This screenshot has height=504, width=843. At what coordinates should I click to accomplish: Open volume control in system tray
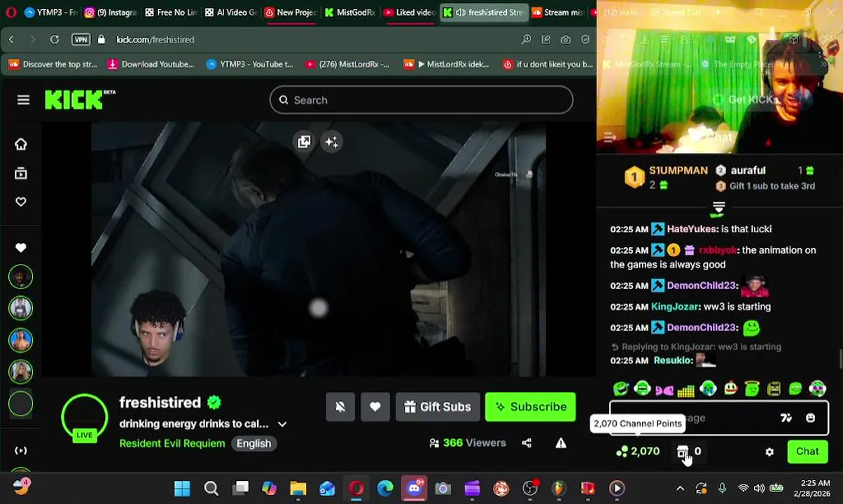(759, 489)
